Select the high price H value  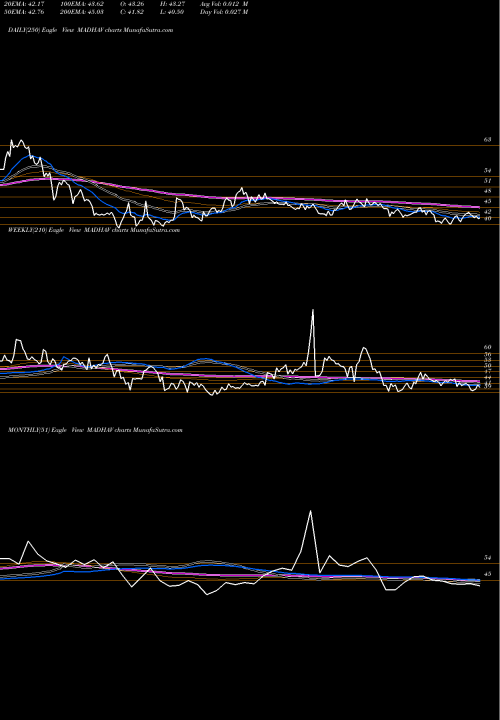click(x=172, y=4)
